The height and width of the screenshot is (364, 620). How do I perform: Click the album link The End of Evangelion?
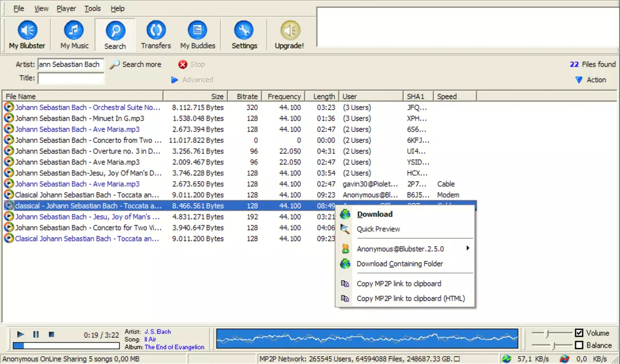(174, 347)
